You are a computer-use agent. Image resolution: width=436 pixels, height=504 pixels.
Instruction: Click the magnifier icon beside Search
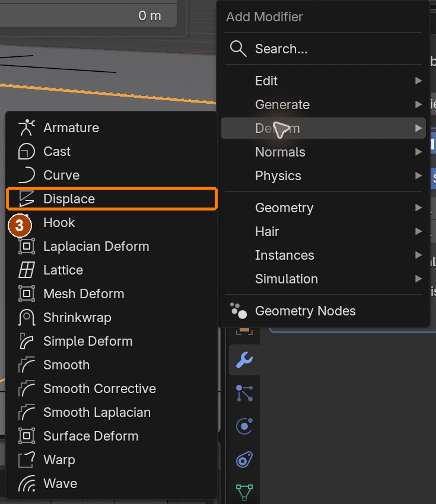point(238,49)
